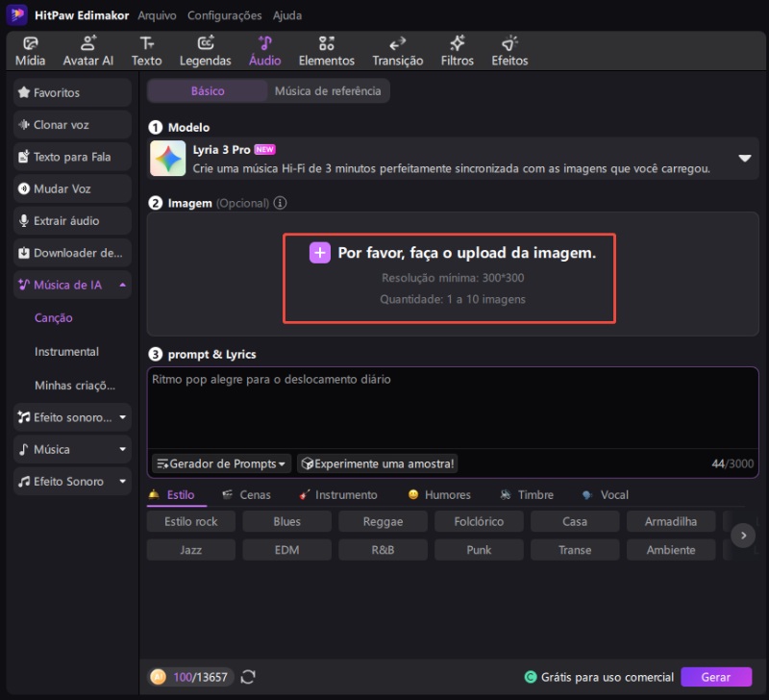Click Experimente uma amostra! button
This screenshot has height=700, width=769.
click(377, 463)
